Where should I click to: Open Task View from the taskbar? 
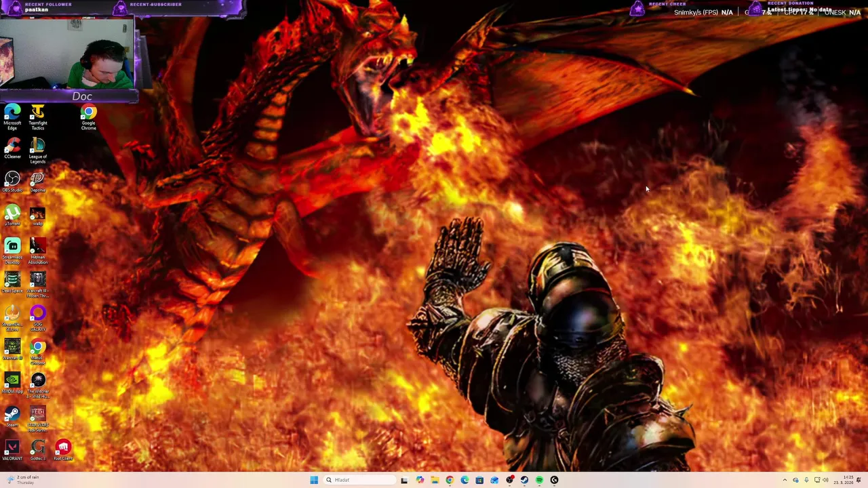(404, 480)
